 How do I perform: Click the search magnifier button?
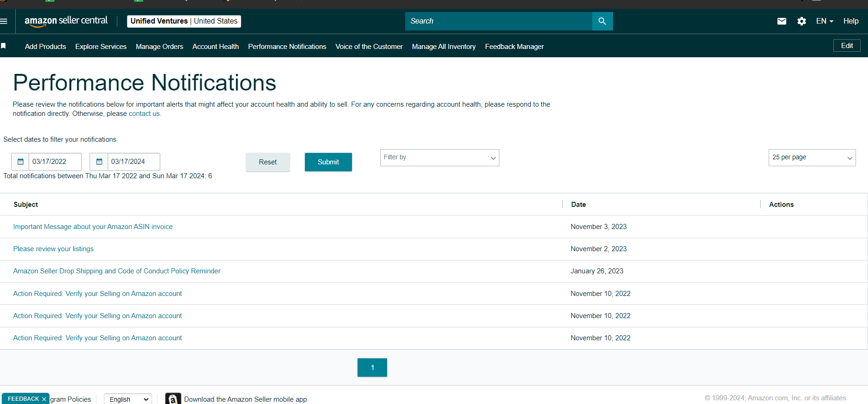pyautogui.click(x=602, y=21)
